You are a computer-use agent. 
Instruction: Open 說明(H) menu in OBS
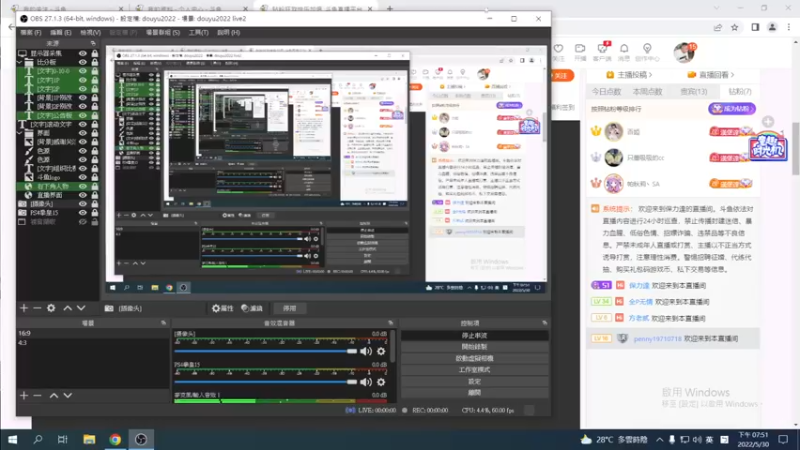click(x=228, y=32)
